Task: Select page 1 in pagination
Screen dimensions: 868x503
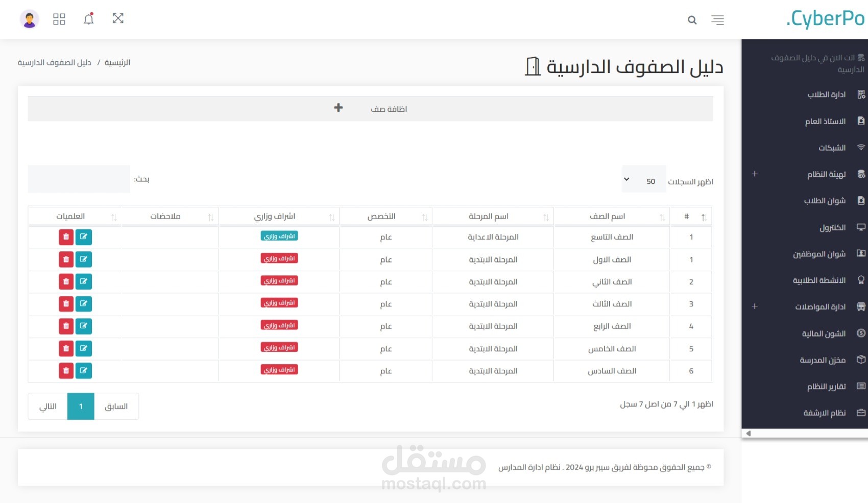Action: 81,406
